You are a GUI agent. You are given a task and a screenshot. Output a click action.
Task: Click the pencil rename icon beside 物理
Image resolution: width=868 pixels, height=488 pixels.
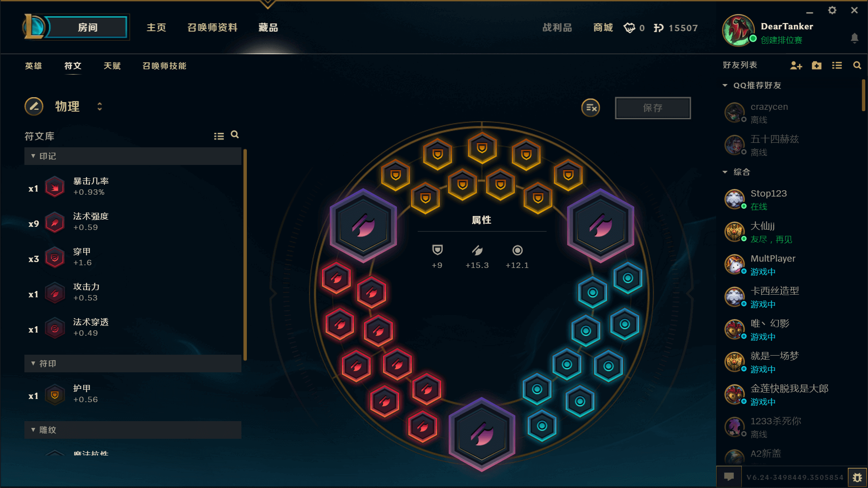tap(34, 107)
